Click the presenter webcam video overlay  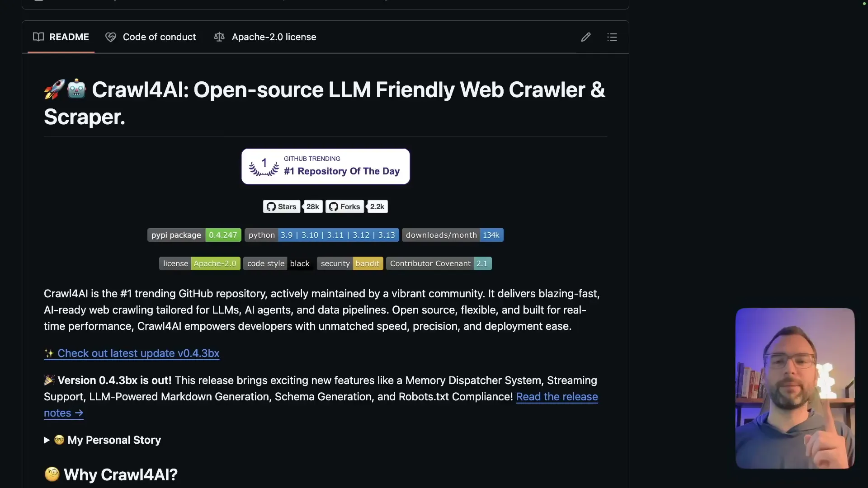(x=795, y=389)
